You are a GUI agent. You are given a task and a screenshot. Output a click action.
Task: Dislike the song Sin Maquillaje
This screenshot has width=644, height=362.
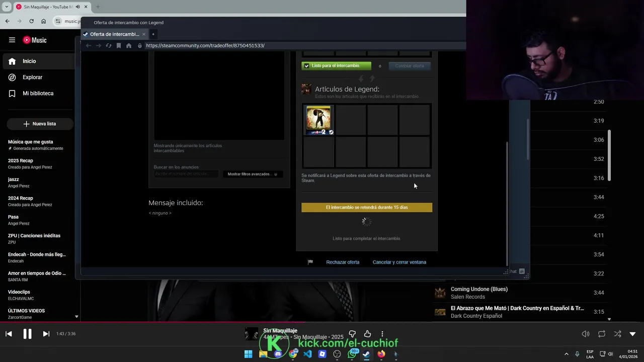coord(352,334)
